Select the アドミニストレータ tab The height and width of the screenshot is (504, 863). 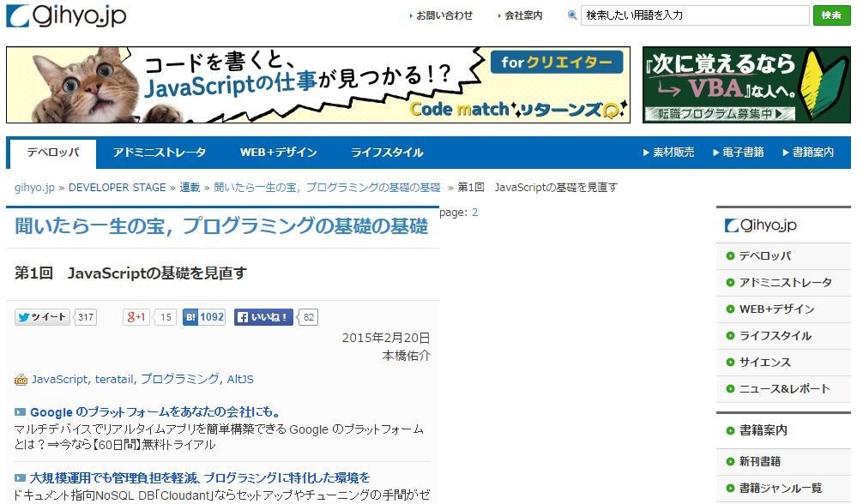pos(159,153)
